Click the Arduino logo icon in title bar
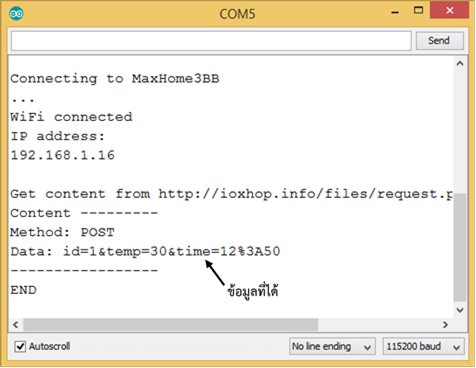Image resolution: width=476 pixels, height=368 pixels. pos(16,14)
